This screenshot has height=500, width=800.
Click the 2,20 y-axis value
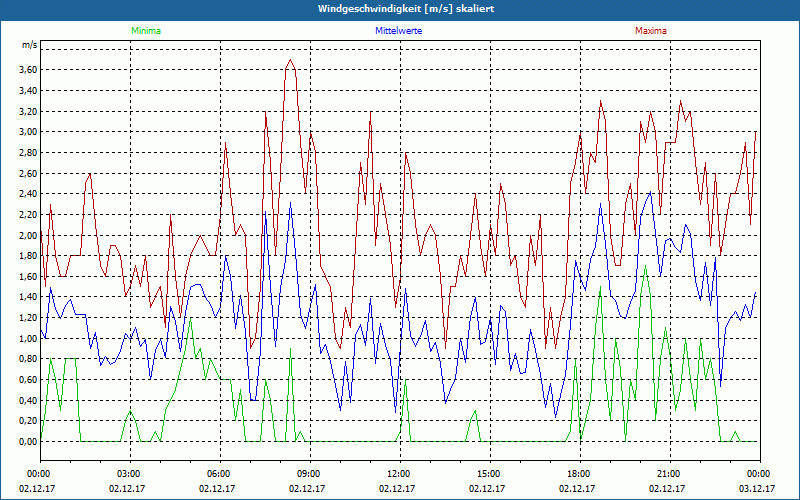(28, 214)
